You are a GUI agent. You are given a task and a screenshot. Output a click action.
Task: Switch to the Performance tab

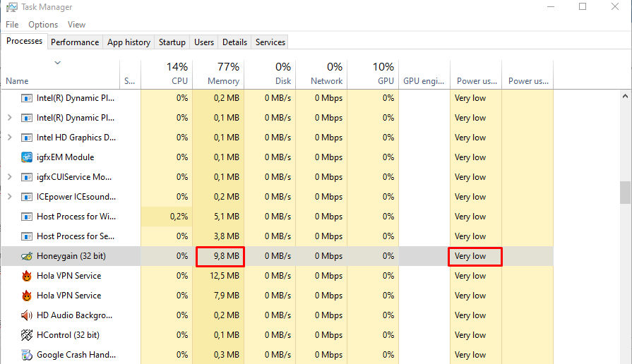75,42
